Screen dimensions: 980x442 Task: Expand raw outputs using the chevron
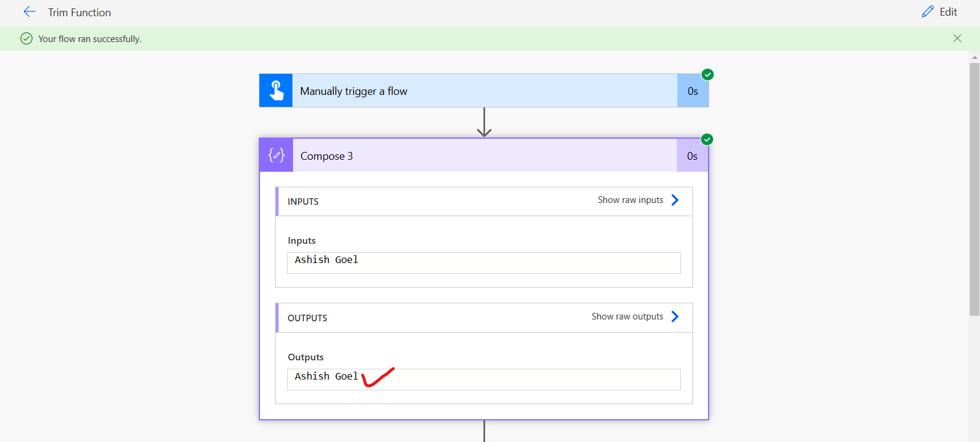click(675, 316)
